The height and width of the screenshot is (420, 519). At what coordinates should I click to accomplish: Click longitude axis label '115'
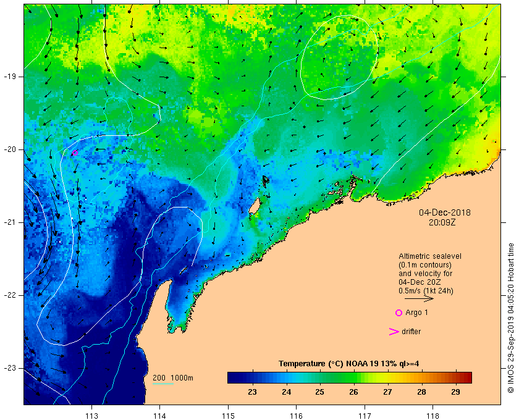[228, 416]
